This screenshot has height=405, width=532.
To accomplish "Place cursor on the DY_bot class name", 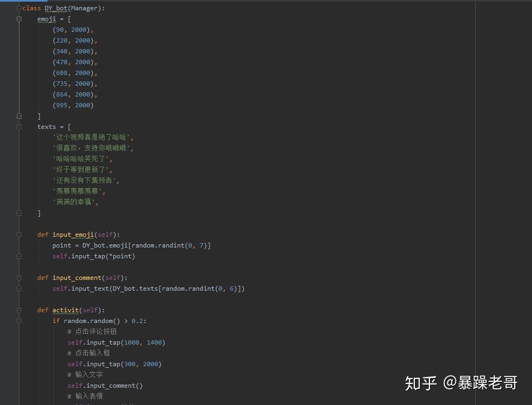I will click(56, 8).
